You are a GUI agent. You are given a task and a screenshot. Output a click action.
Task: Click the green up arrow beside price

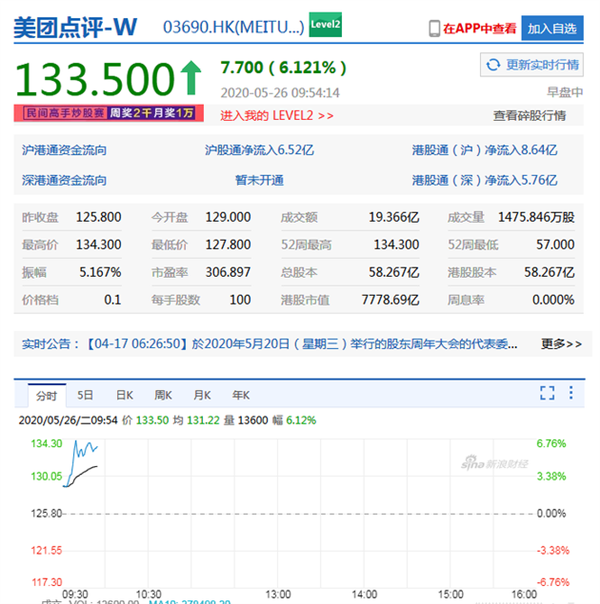pos(191,78)
